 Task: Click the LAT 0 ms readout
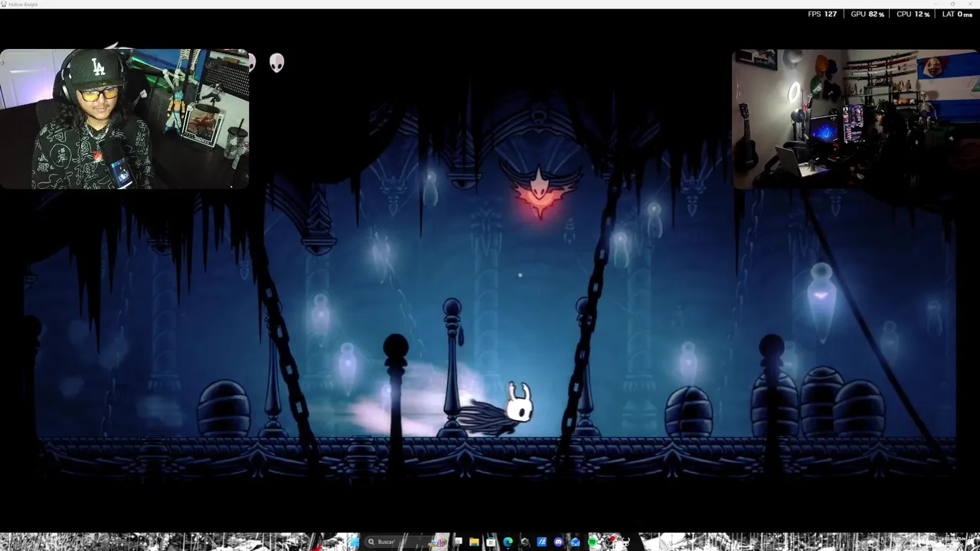(x=957, y=14)
